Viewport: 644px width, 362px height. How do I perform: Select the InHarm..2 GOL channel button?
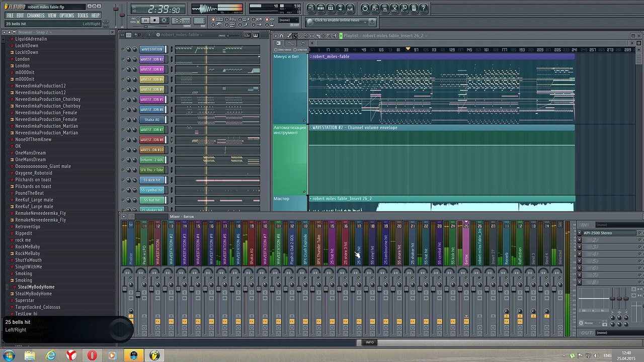(152, 160)
